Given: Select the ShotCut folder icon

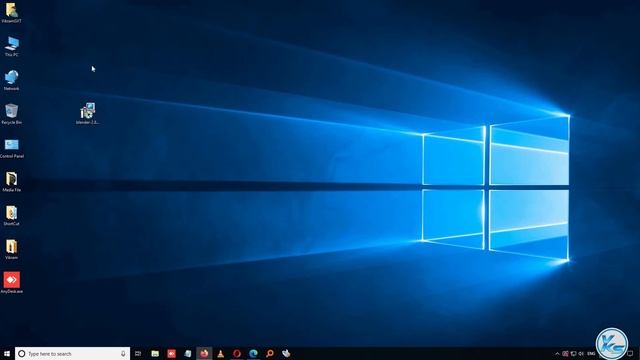Looking at the screenshot, I should coord(11,216).
